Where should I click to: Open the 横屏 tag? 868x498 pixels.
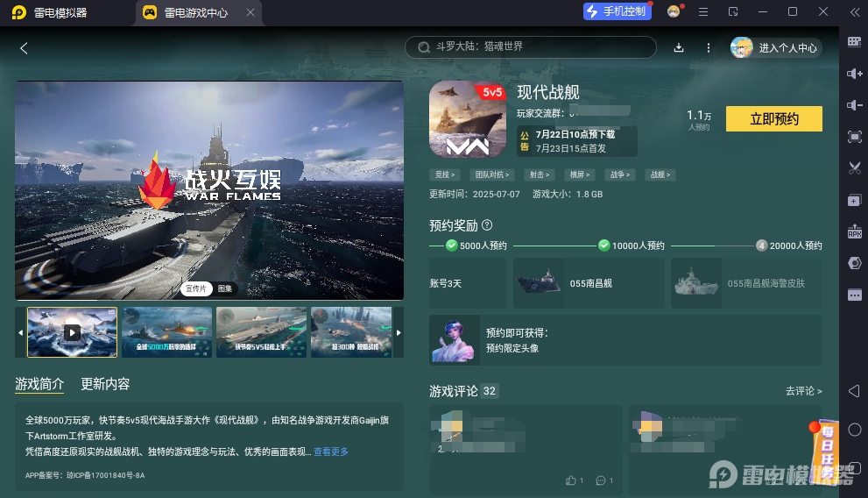[580, 174]
